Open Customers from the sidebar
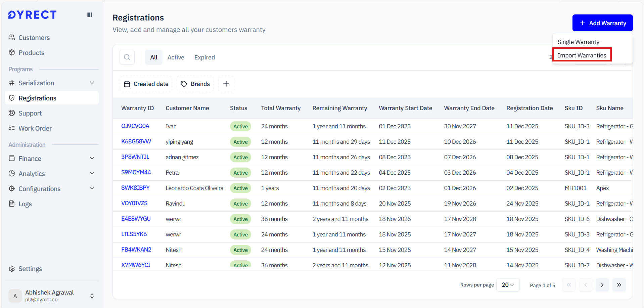The height and width of the screenshot is (308, 644). tap(34, 38)
